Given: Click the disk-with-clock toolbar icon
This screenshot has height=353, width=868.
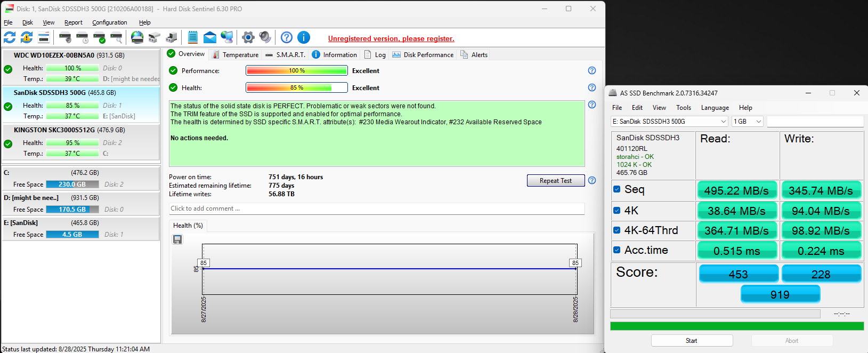Looking at the screenshot, I should point(82,37).
